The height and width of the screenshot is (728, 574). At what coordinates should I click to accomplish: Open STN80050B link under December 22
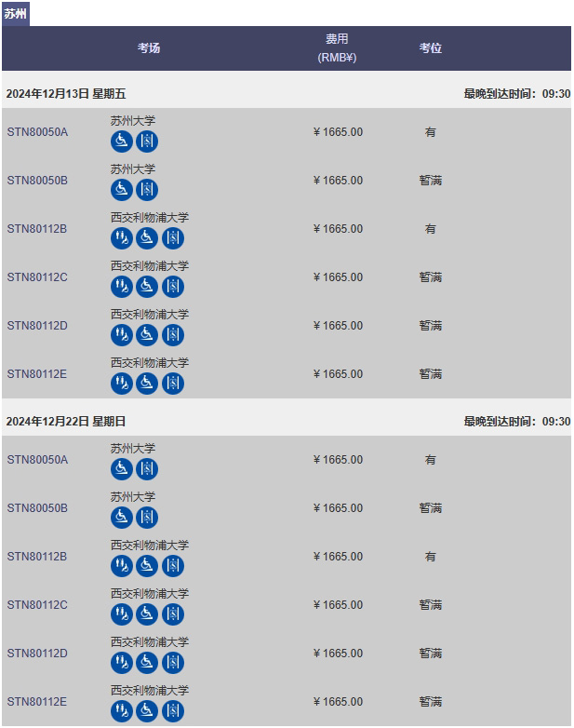(37, 508)
